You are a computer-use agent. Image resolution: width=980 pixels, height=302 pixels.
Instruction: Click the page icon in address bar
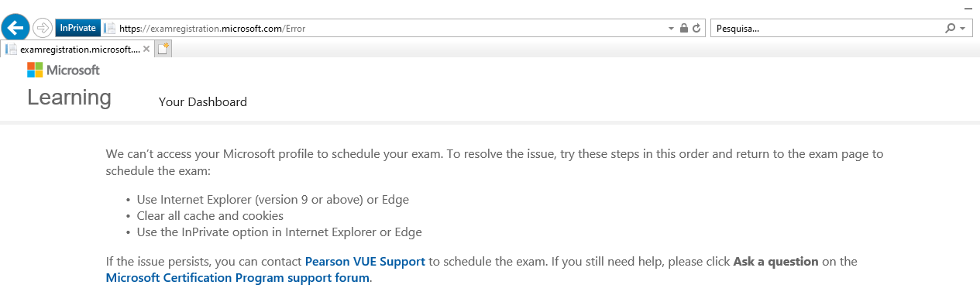pyautogui.click(x=110, y=28)
